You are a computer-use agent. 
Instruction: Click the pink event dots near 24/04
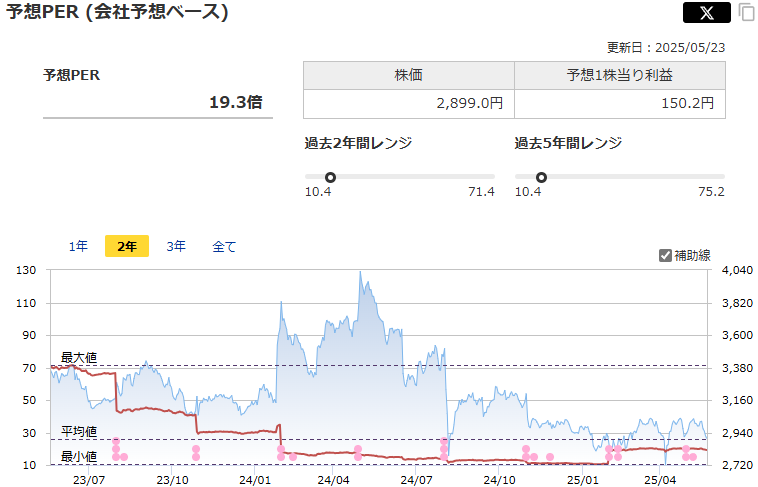click(x=357, y=453)
